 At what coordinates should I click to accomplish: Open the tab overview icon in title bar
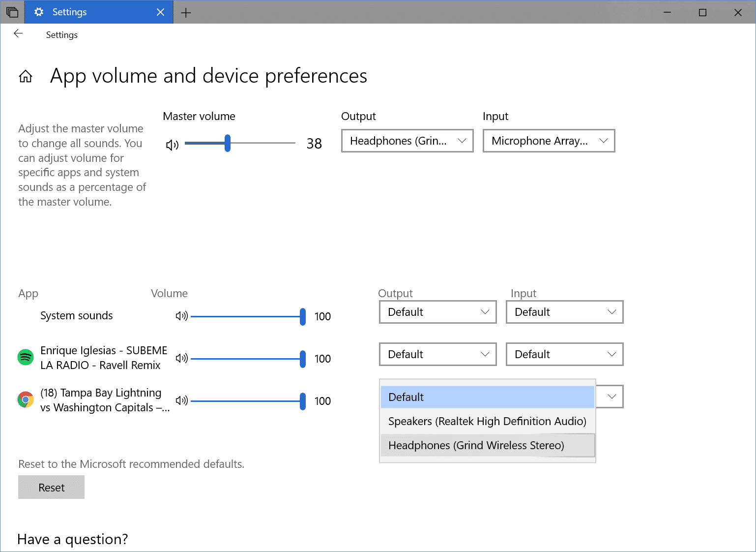click(12, 12)
